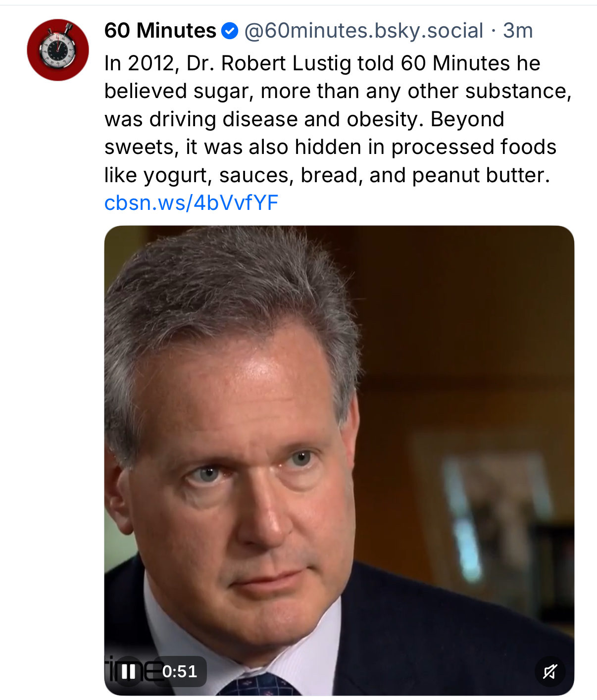Image resolution: width=597 pixels, height=700 pixels.
Task: Open the post by clicking its text body
Action: tap(338, 119)
